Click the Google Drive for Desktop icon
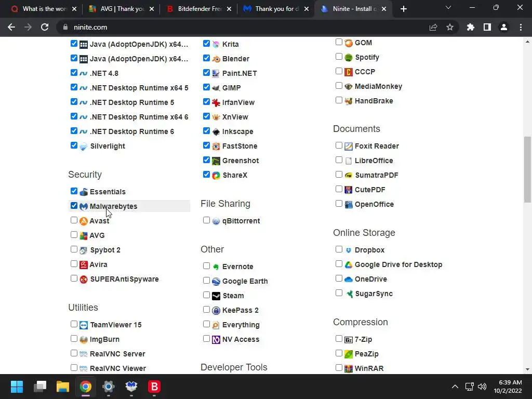Screen dimensions: 532x399 click(349, 264)
